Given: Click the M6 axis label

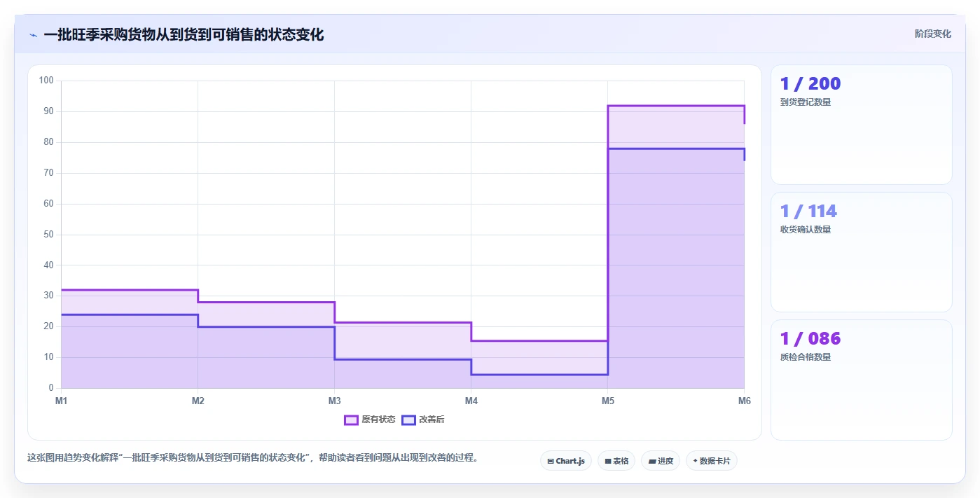Looking at the screenshot, I should coord(744,401).
